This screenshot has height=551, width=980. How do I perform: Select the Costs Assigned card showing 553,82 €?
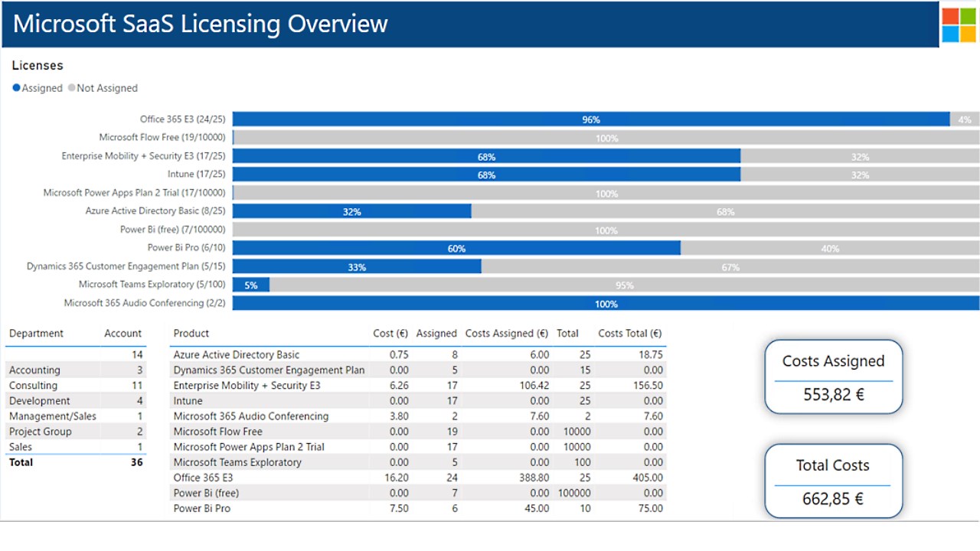pos(833,377)
